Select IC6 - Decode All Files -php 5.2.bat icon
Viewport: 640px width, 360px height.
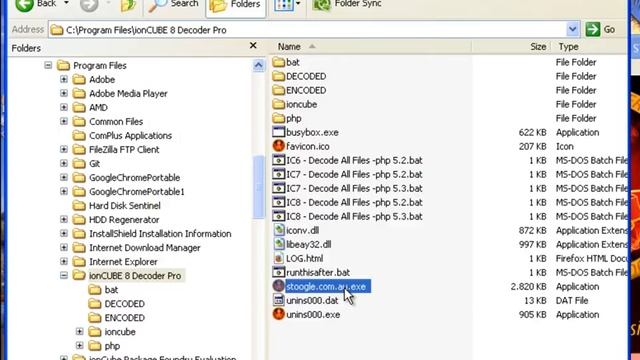278,160
